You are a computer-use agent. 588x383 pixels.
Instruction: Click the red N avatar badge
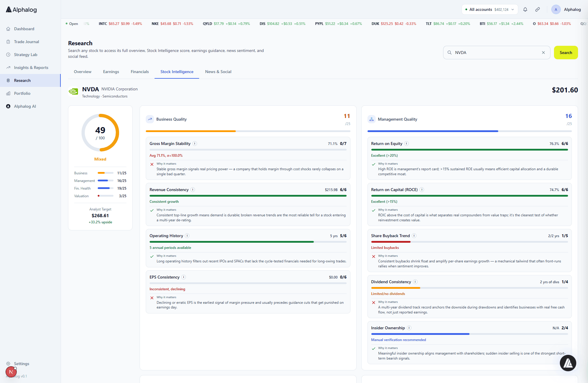click(11, 372)
